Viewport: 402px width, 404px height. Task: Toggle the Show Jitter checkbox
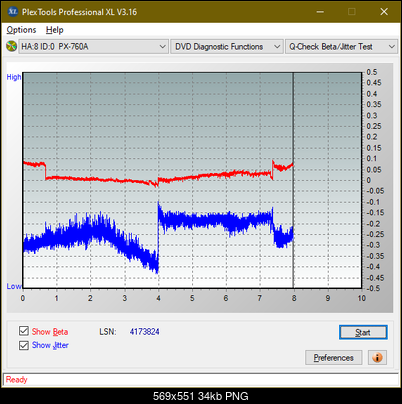point(24,345)
